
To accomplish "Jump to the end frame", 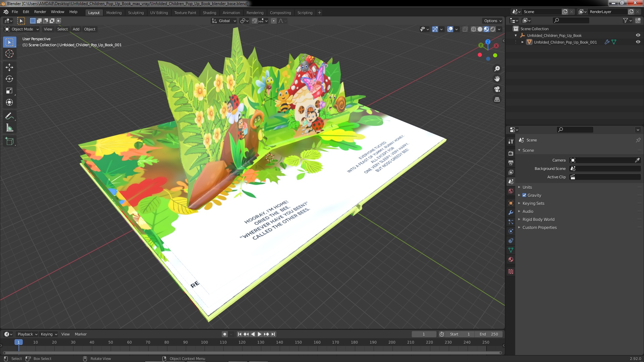I will pyautogui.click(x=273, y=334).
